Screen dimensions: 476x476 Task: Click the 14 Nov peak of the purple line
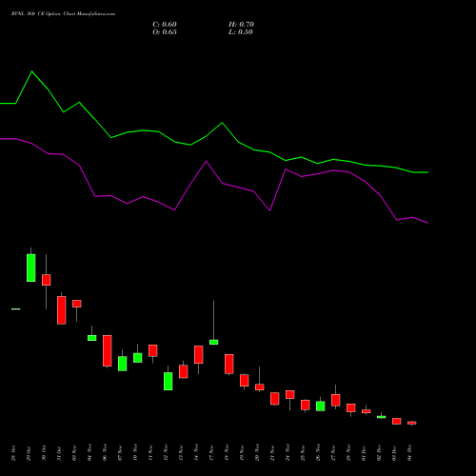click(207, 162)
